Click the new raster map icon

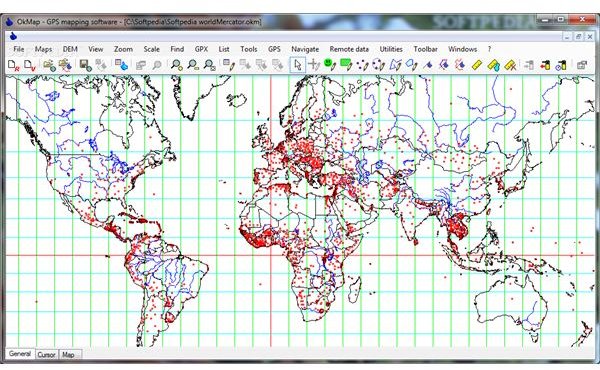tap(14, 65)
